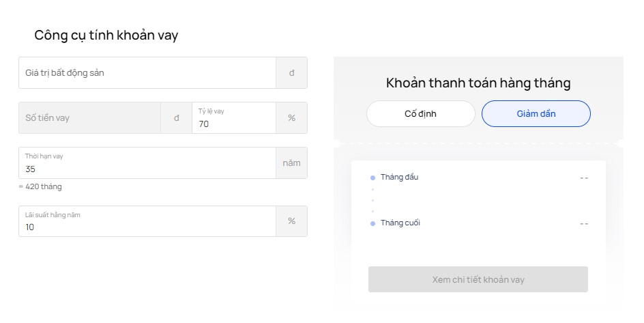This screenshot has width=644, height=323.
Task: Click the Tháng cuối label
Action: 400,223
